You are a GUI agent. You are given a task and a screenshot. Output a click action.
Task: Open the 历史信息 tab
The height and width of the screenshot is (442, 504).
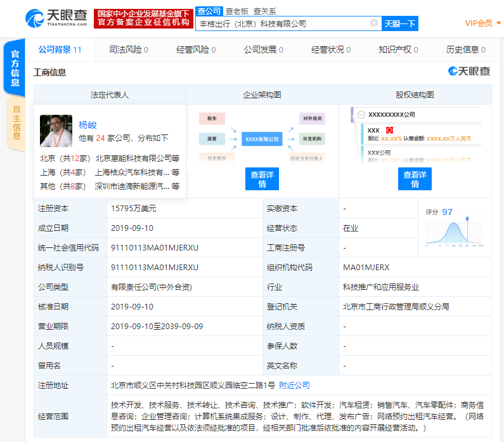pyautogui.click(x=466, y=49)
